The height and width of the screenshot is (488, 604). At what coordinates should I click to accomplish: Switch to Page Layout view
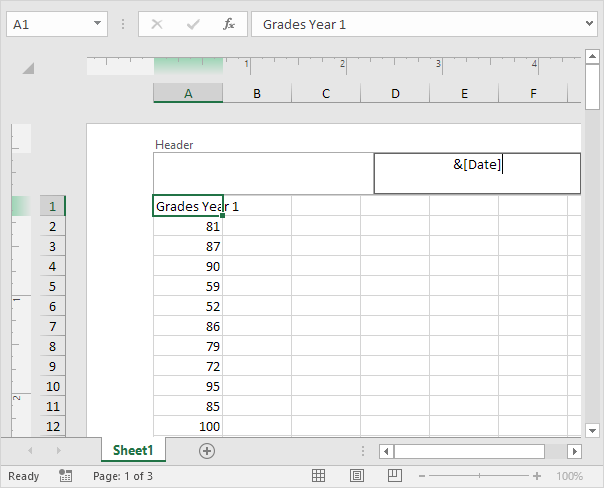356,476
